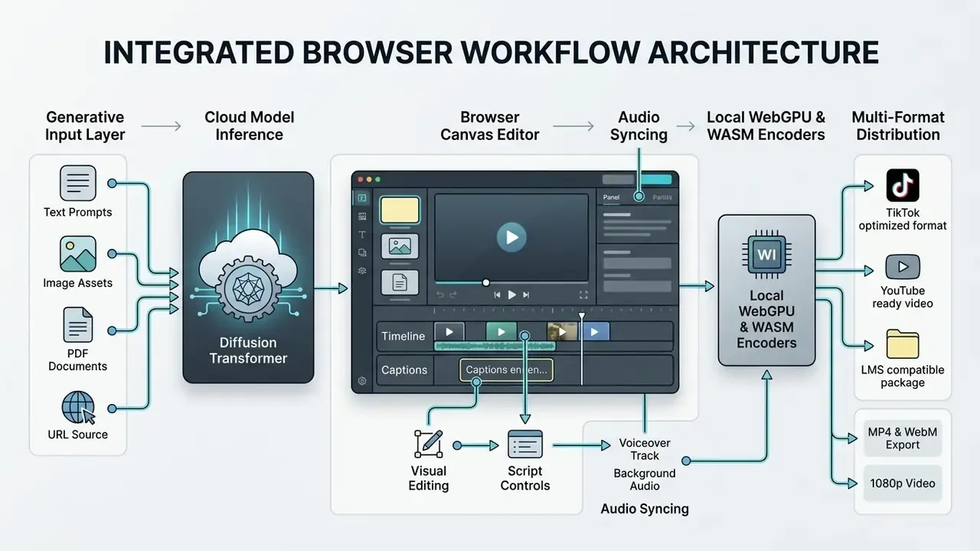Click the "Voiceover Track" label

645,449
